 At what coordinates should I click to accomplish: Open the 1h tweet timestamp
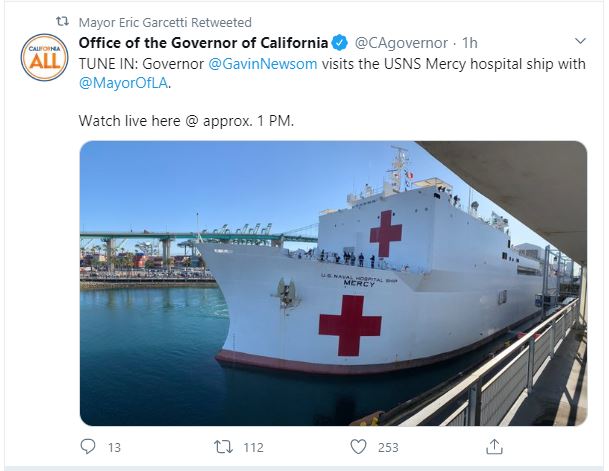tap(470, 43)
